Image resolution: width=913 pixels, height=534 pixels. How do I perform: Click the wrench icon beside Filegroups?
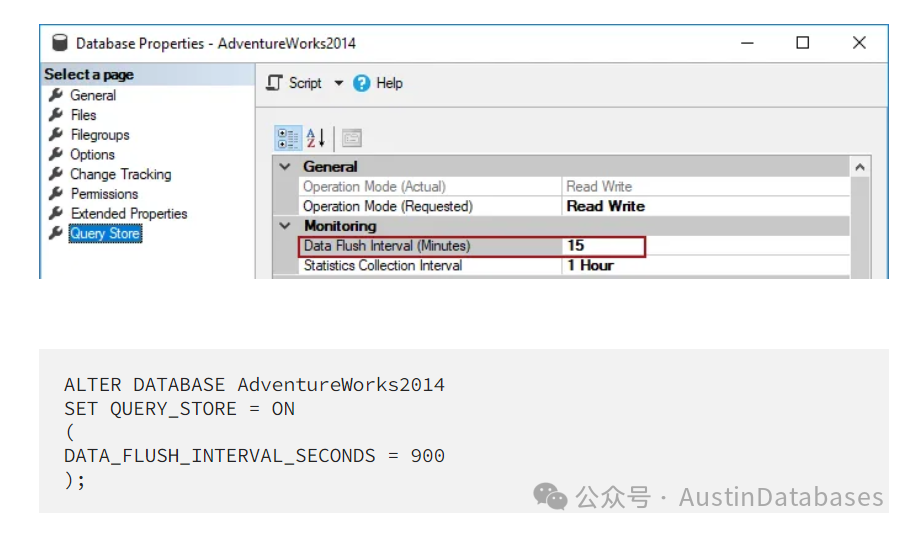[x=56, y=134]
